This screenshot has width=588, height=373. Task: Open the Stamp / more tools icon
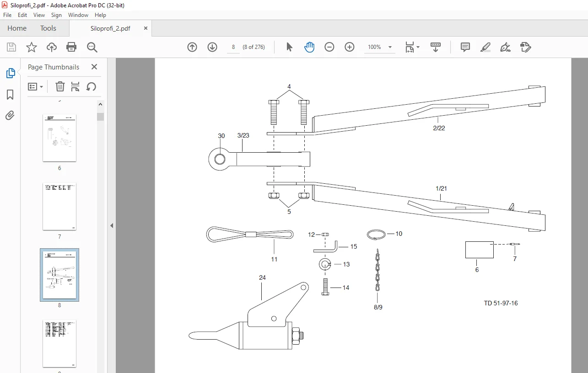pos(525,47)
